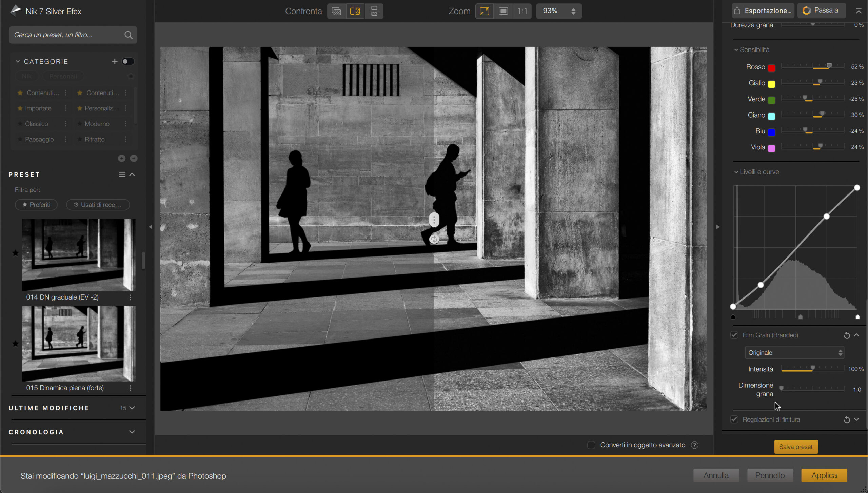Viewport: 868px width, 493px height.
Task: Click the Applica button
Action: (x=824, y=475)
